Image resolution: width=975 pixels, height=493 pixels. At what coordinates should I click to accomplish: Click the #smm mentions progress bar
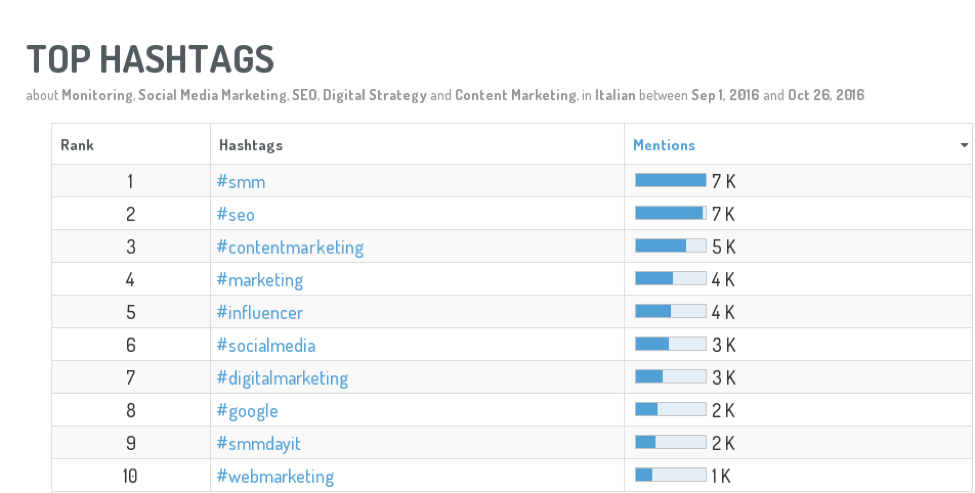pos(670,180)
